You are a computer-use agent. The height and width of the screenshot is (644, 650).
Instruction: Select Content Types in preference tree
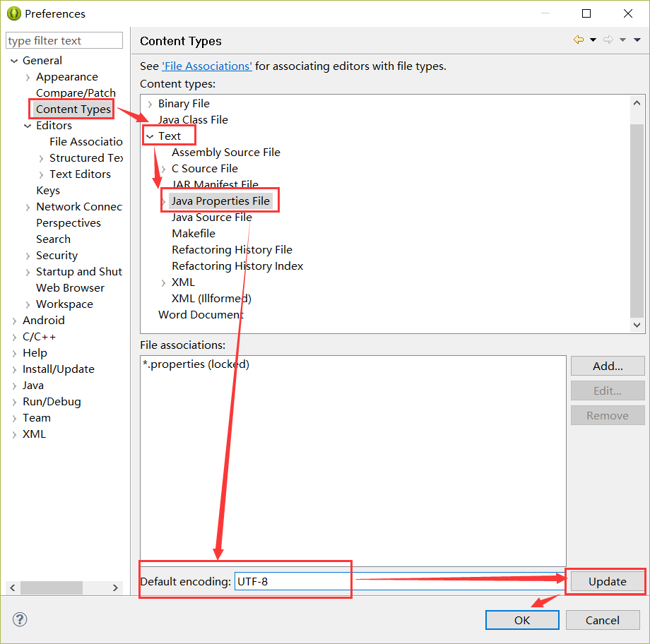[73, 109]
